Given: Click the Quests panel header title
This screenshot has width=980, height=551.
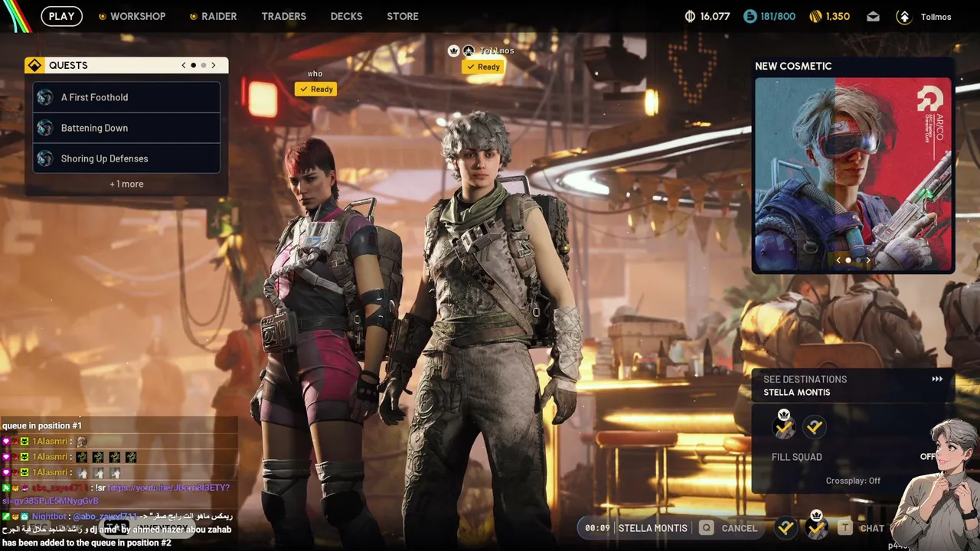Looking at the screenshot, I should point(68,66).
